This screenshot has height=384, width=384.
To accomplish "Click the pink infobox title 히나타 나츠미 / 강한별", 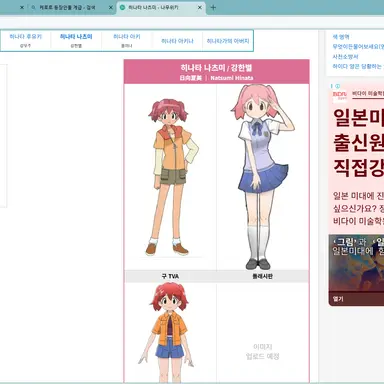I will [x=216, y=68].
